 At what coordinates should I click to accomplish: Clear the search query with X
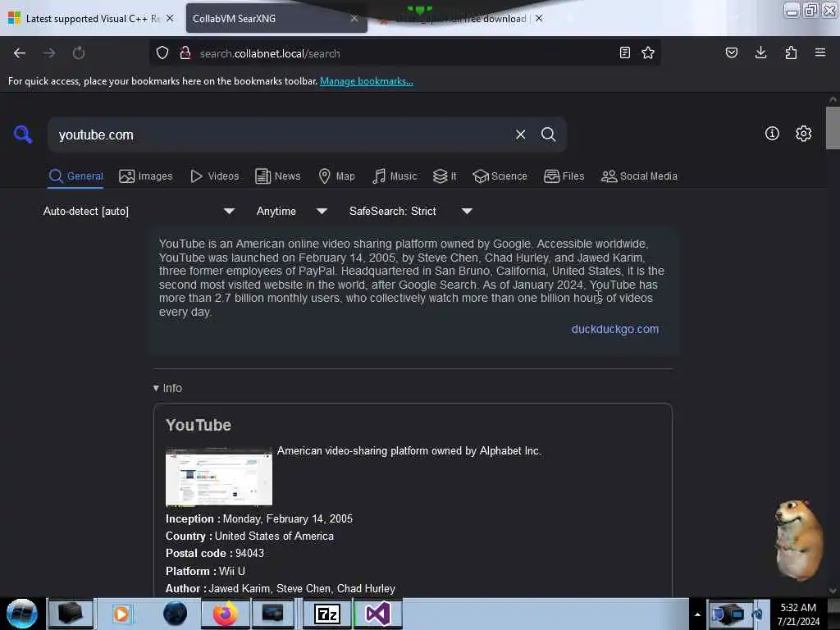point(520,135)
